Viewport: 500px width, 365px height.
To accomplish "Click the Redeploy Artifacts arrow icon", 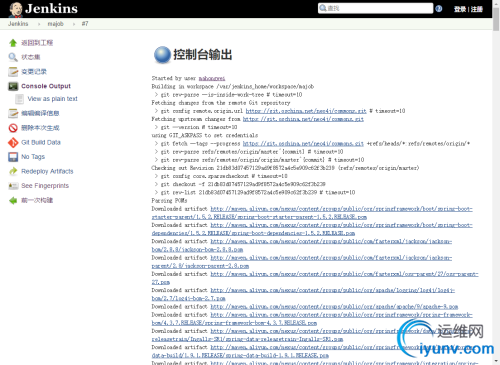I will (13, 171).
